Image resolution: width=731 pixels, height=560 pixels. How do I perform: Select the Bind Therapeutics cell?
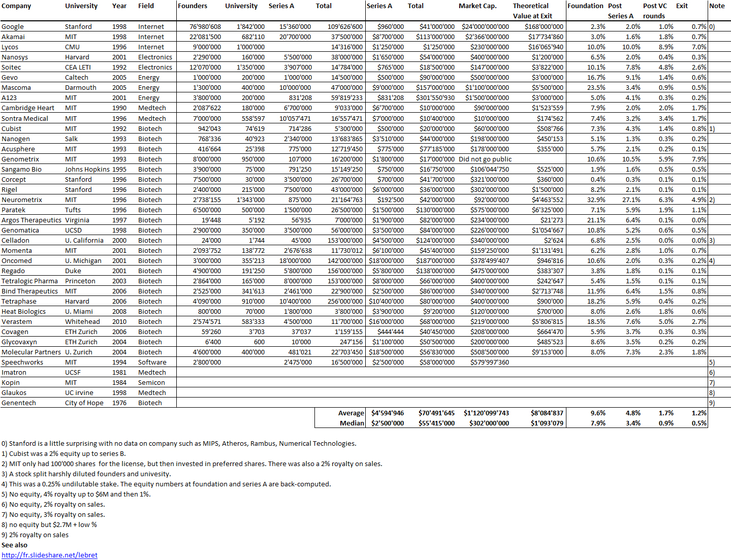click(30, 291)
